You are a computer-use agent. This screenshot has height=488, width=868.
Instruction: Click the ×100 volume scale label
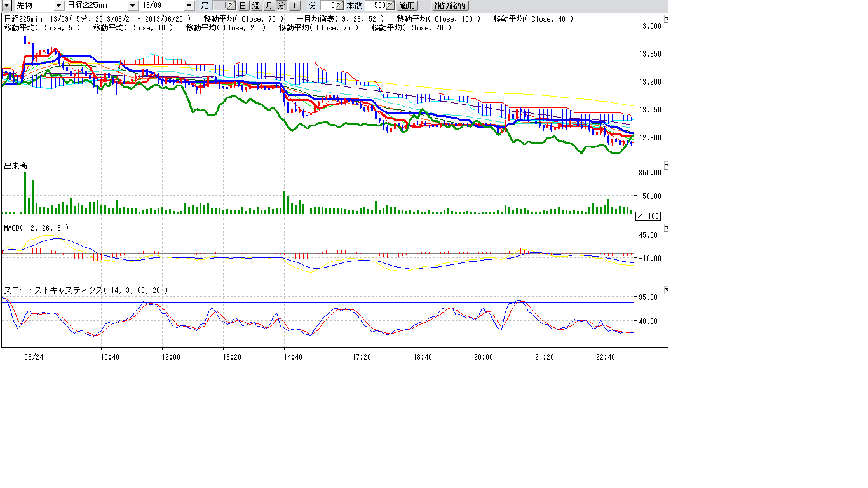click(x=648, y=216)
